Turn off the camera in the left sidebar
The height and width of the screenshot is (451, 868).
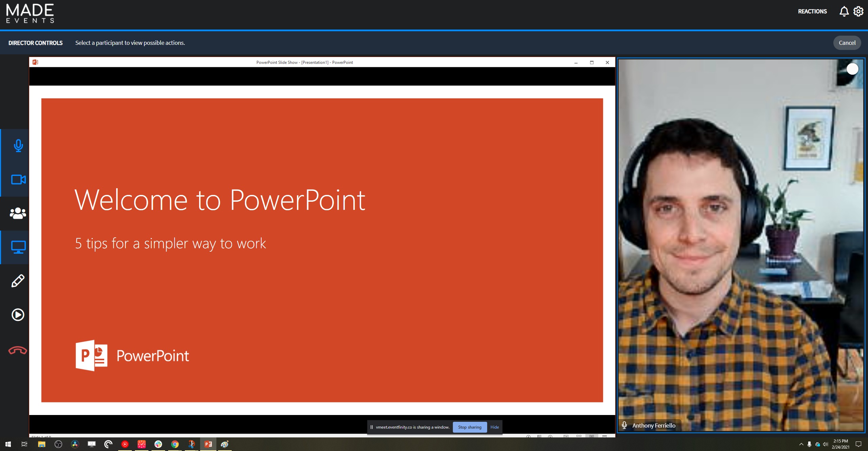tap(18, 179)
